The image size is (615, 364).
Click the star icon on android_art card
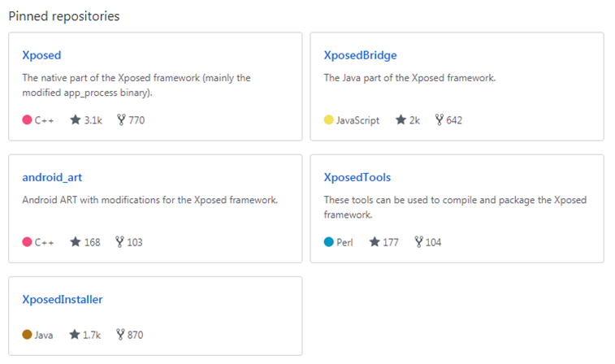tap(76, 242)
